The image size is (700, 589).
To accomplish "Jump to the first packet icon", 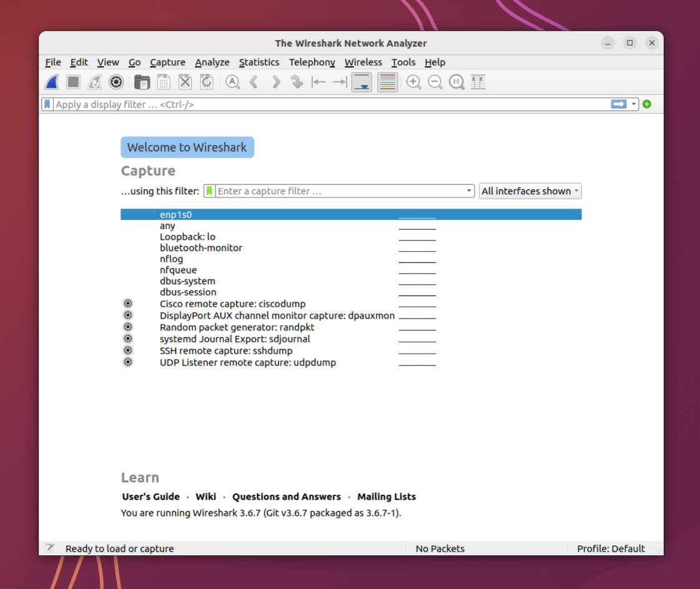I will [318, 82].
